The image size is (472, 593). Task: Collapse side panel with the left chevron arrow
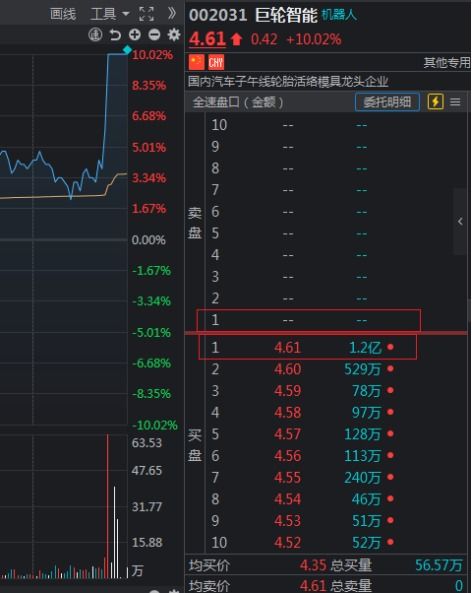pos(460,222)
